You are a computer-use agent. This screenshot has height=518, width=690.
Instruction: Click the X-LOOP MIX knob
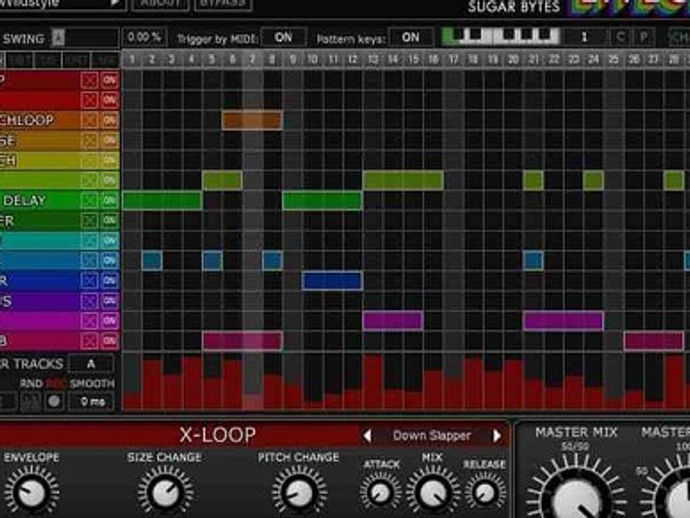[x=433, y=493]
